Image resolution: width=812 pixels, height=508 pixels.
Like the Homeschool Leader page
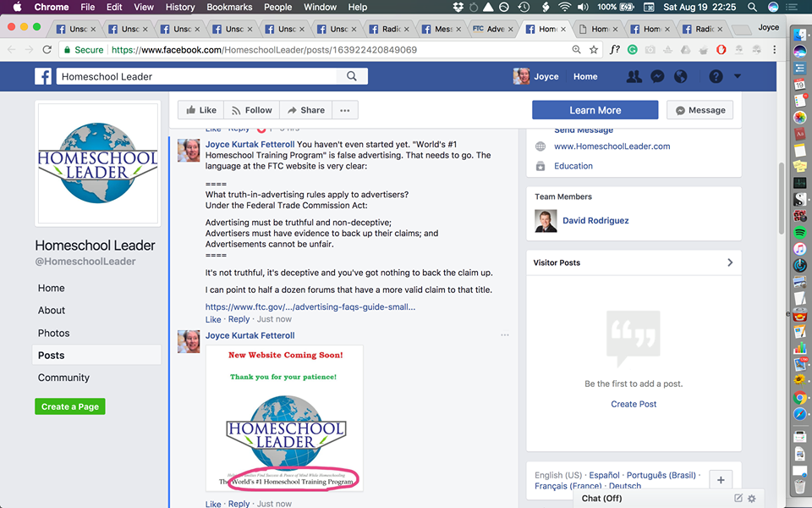pos(201,110)
